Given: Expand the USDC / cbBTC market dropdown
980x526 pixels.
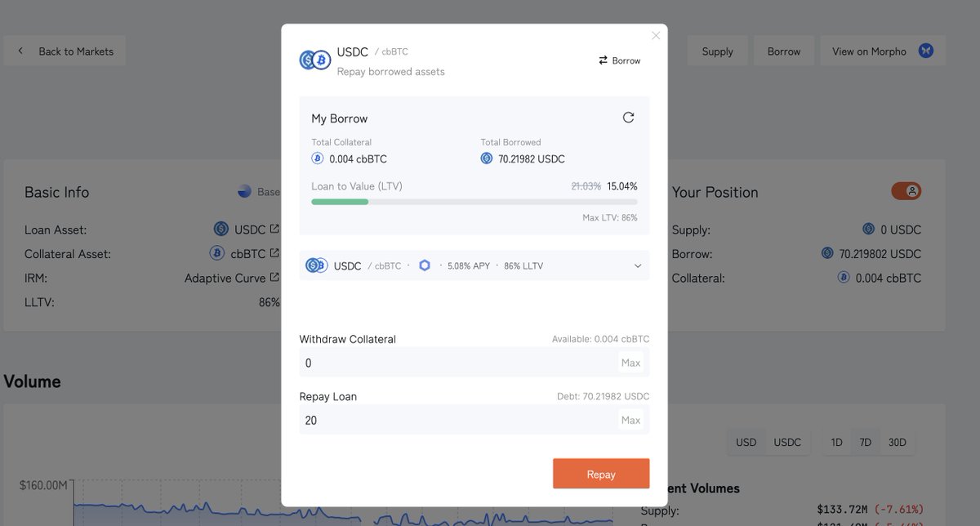Looking at the screenshot, I should tap(474, 265).
